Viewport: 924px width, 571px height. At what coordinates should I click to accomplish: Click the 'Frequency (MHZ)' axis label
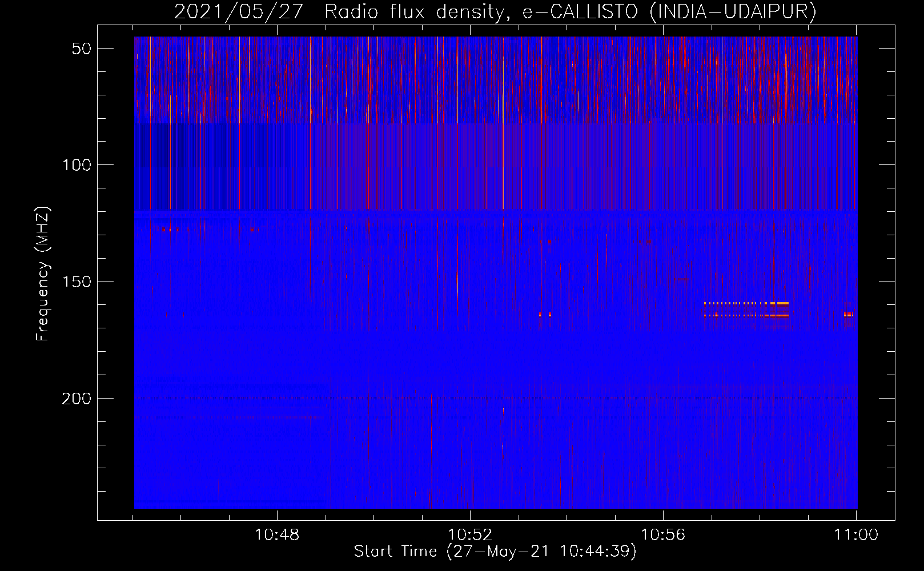pos(43,274)
